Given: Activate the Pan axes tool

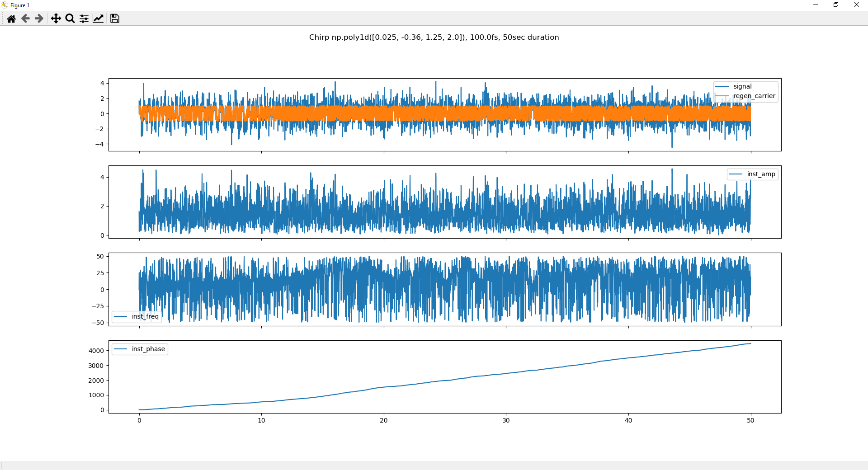Looking at the screenshot, I should point(56,19).
